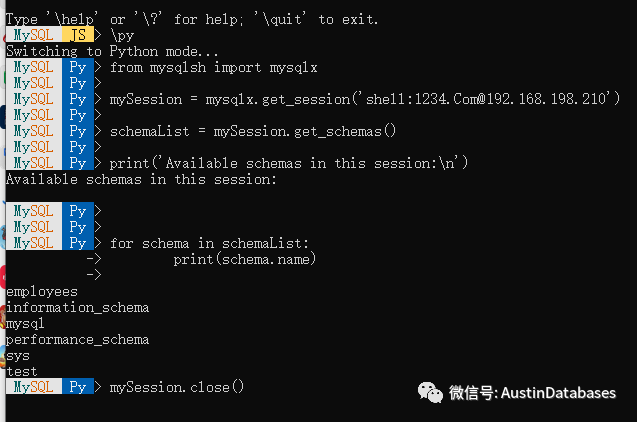Click the Py badge beside mySession.close()
Screen dimensions: 637x422
[78, 387]
